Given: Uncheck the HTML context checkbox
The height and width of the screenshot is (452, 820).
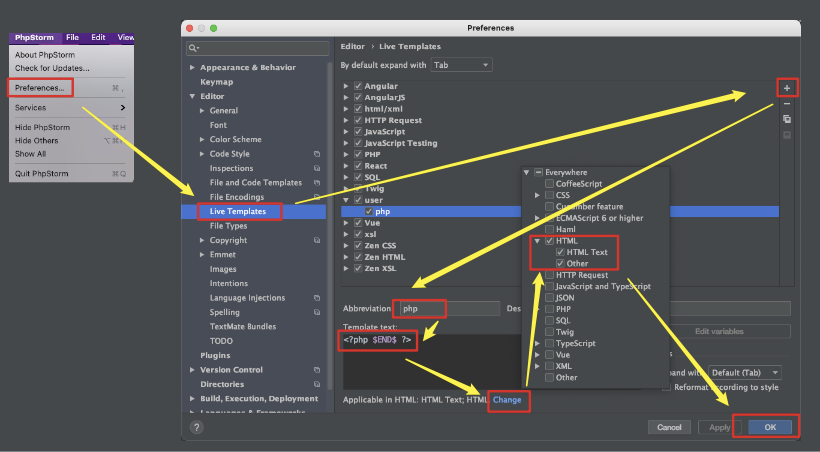Looking at the screenshot, I should (549, 241).
